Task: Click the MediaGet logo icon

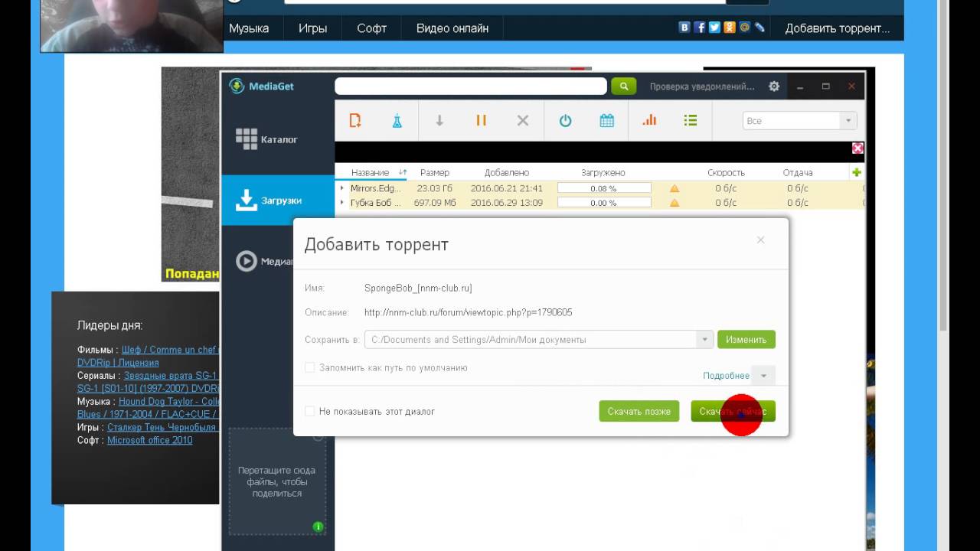Action: (237, 86)
